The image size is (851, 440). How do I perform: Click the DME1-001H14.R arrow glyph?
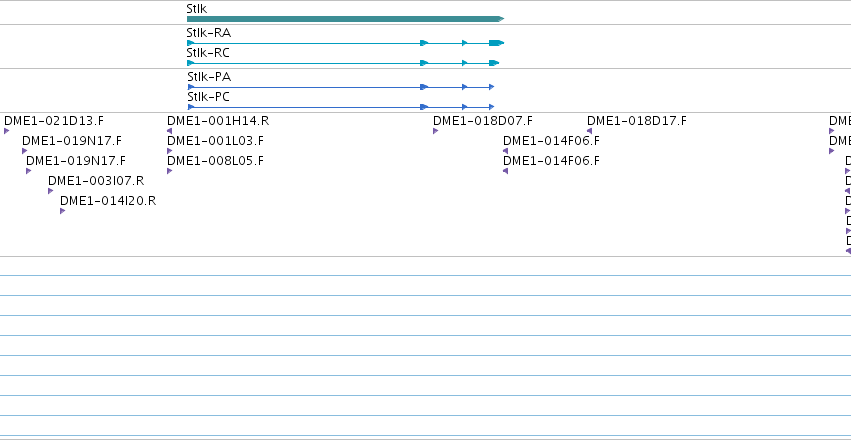point(169,131)
